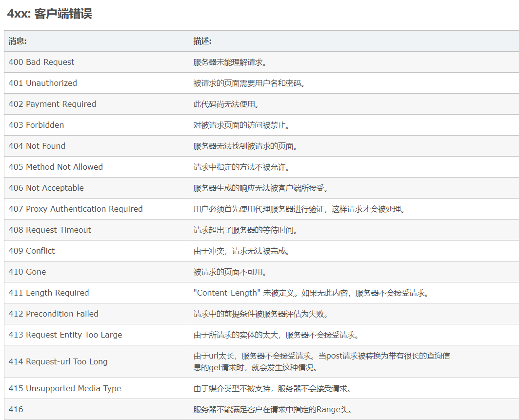
Task: Click the "403 Forbidden" cell
Action: pyautogui.click(x=96, y=125)
